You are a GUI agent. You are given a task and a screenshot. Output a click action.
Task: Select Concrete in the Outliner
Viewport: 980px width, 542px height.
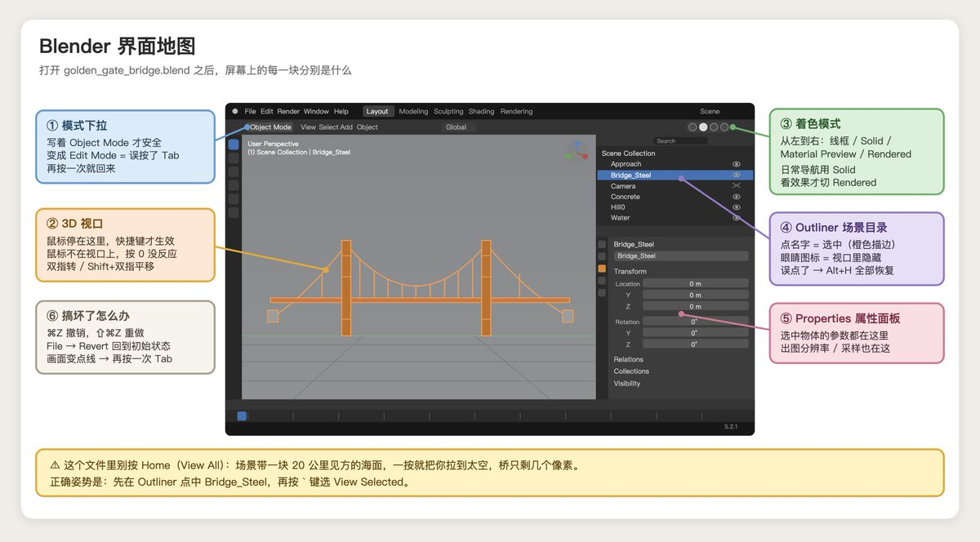click(x=675, y=197)
